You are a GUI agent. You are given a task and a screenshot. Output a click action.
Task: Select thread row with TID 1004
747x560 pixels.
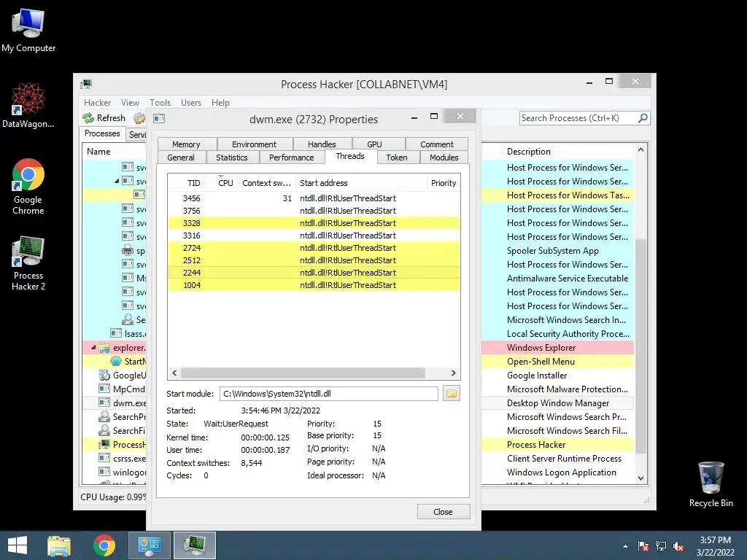pos(314,285)
